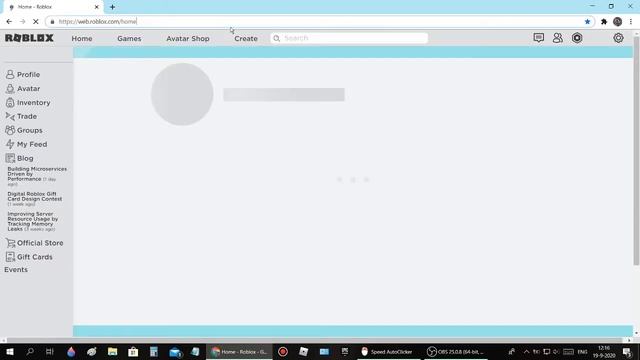Go back with browser back arrow

pyautogui.click(x=9, y=22)
